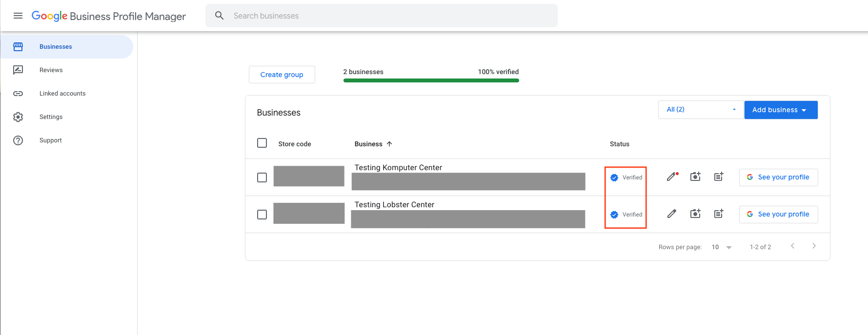The image size is (868, 335).
Task: Open Reviews section in sidebar
Action: click(x=66, y=70)
